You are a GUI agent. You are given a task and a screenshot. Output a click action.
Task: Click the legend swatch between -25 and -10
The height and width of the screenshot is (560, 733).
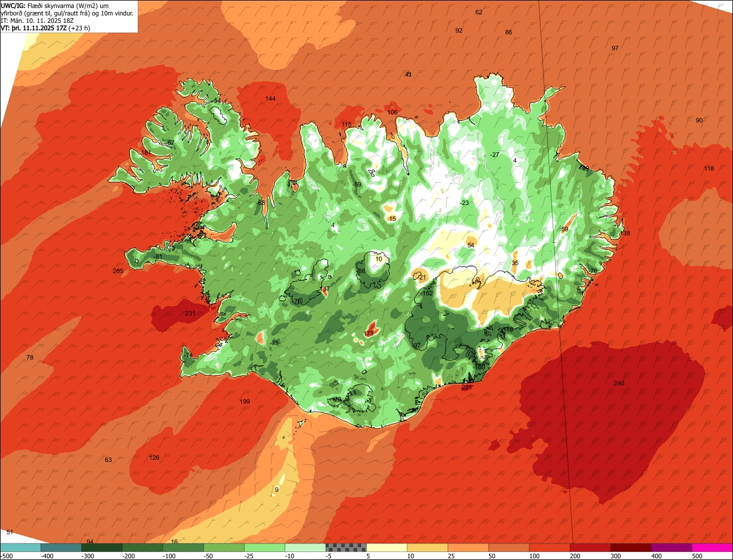[264, 547]
